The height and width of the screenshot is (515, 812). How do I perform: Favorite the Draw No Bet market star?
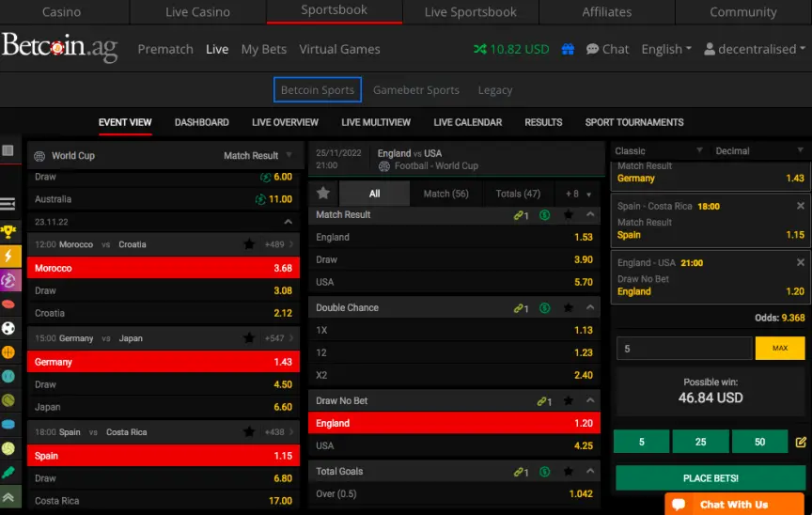point(569,400)
